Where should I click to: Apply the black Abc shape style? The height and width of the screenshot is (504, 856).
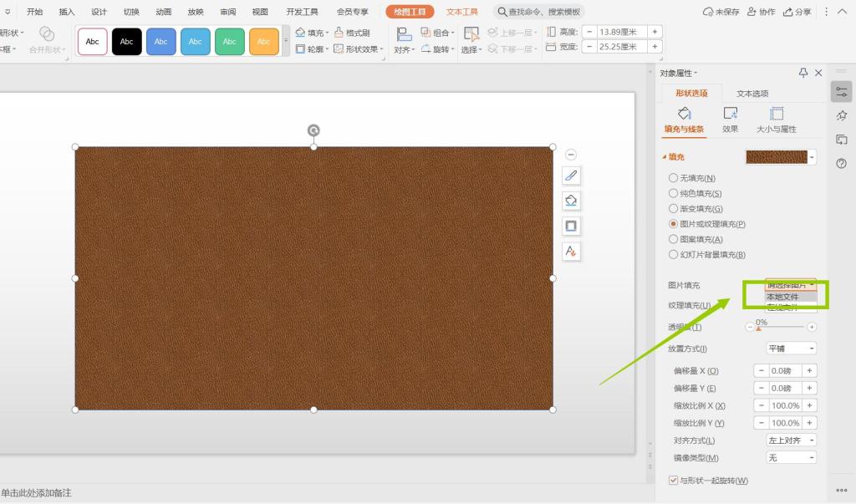[x=127, y=42]
